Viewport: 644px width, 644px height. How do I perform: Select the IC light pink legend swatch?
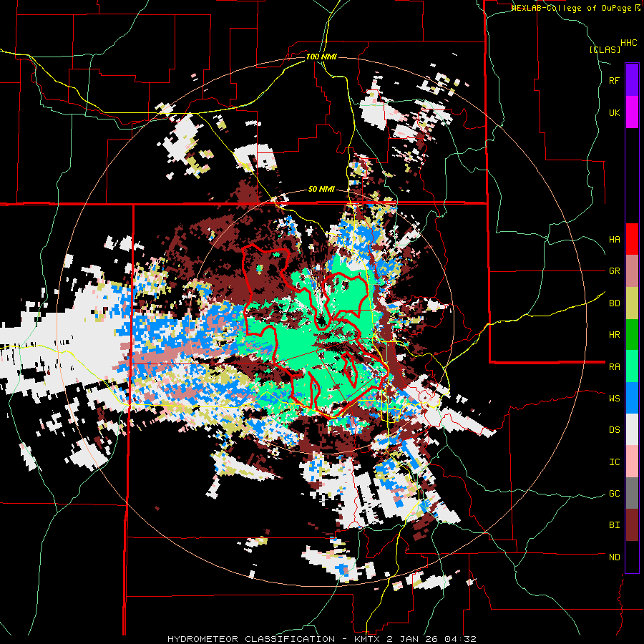(x=632, y=462)
